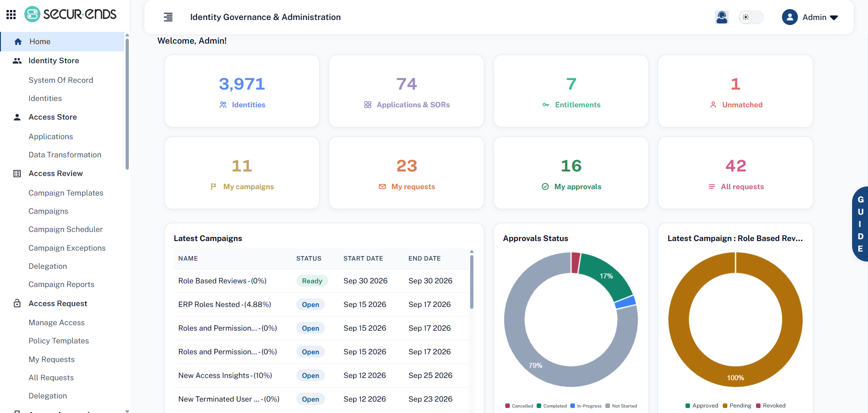Open Data Transformation in sidebar
The width and height of the screenshot is (868, 413).
(65, 155)
